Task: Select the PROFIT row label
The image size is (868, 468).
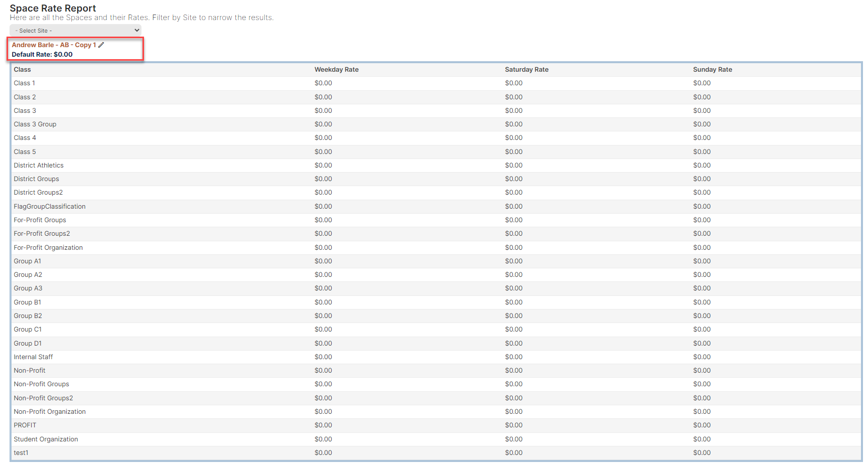Action: click(x=25, y=425)
